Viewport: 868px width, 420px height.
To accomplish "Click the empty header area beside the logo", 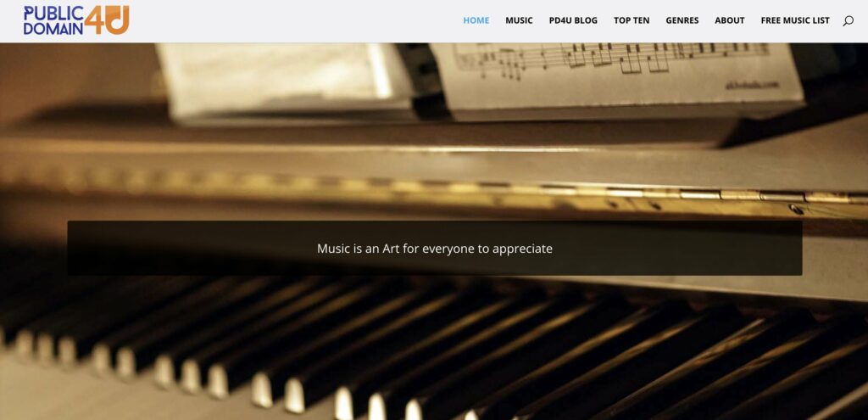I will (x=293, y=21).
